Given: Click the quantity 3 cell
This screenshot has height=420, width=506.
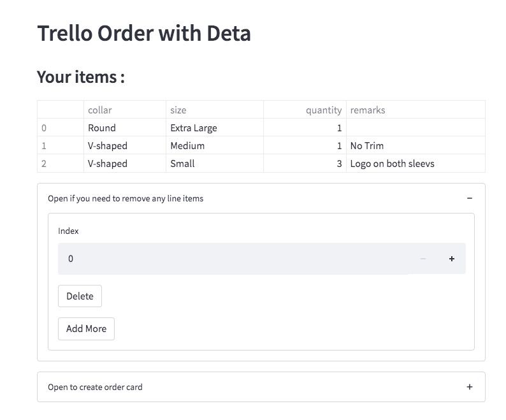Looking at the screenshot, I should (339, 163).
